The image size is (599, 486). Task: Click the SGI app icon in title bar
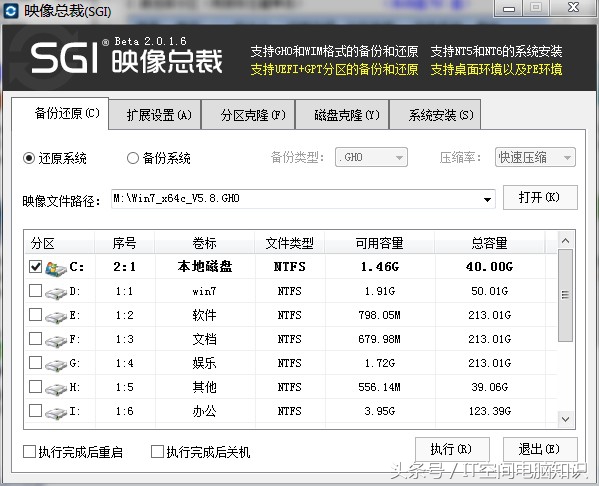[11, 11]
